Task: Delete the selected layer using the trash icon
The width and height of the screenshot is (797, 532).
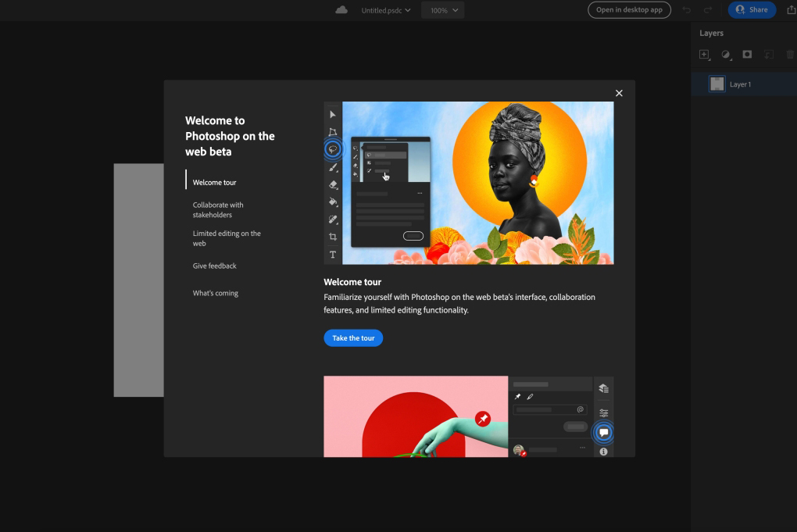Action: tap(789, 55)
